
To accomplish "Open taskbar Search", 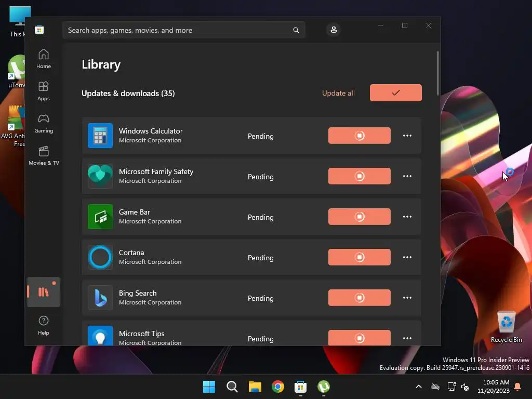I will [232, 387].
